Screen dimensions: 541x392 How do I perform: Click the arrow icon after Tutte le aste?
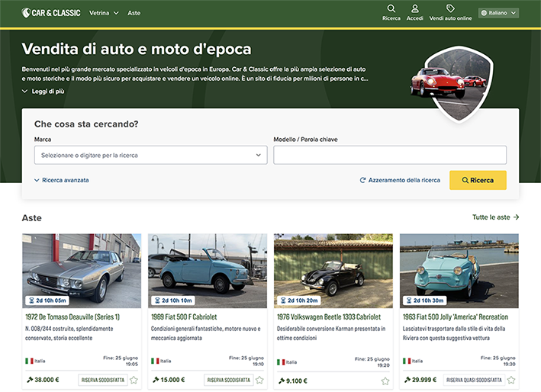[x=516, y=217]
